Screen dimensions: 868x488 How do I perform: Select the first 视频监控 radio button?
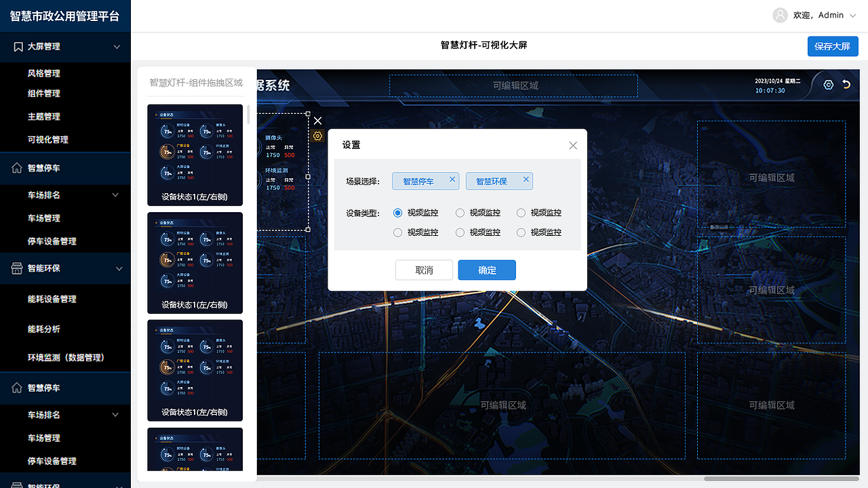coord(397,213)
